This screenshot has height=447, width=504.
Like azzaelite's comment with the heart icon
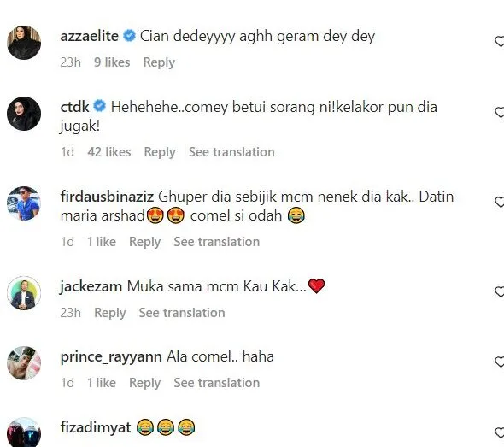(500, 41)
